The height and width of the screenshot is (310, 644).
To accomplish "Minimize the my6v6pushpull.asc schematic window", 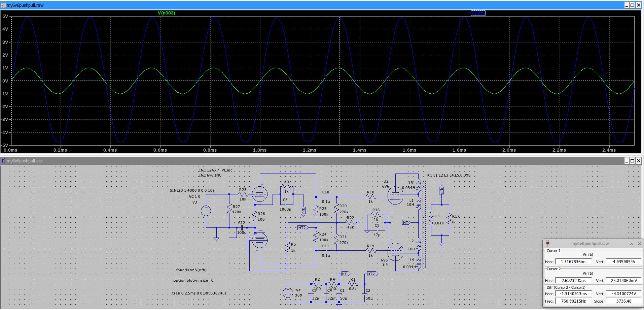I will [x=627, y=161].
